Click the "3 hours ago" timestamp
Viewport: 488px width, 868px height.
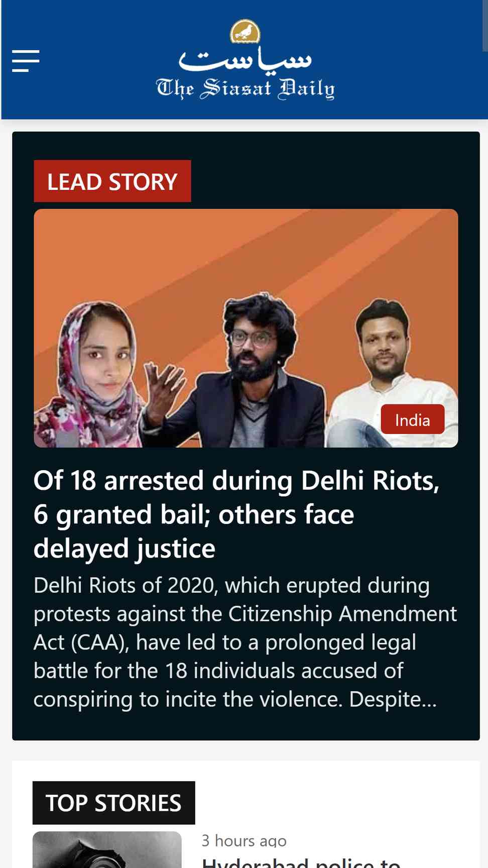click(x=244, y=840)
